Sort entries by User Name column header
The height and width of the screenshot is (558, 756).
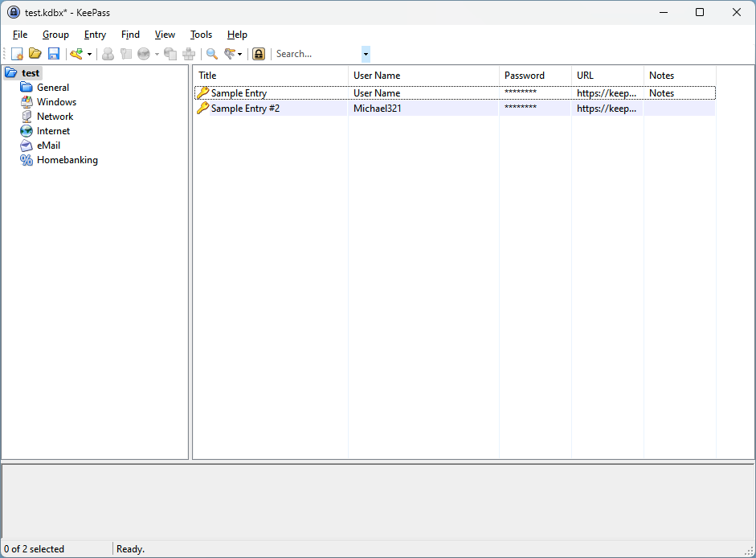click(423, 76)
